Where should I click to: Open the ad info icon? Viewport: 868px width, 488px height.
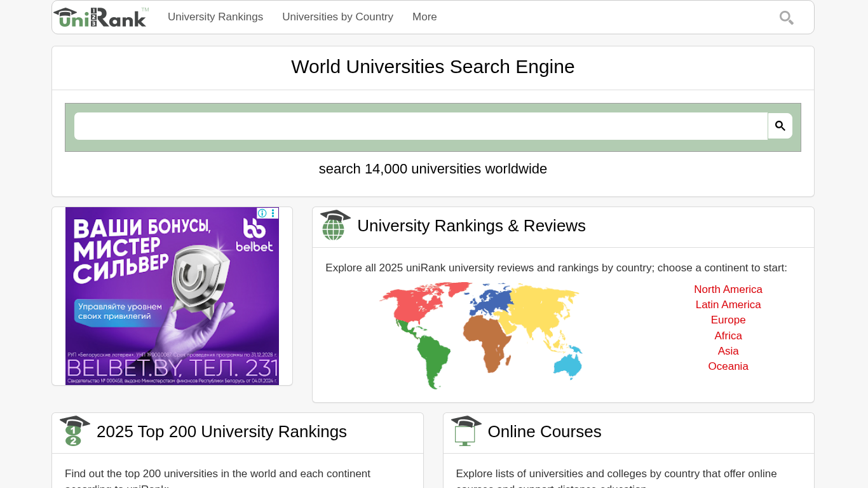[262, 213]
